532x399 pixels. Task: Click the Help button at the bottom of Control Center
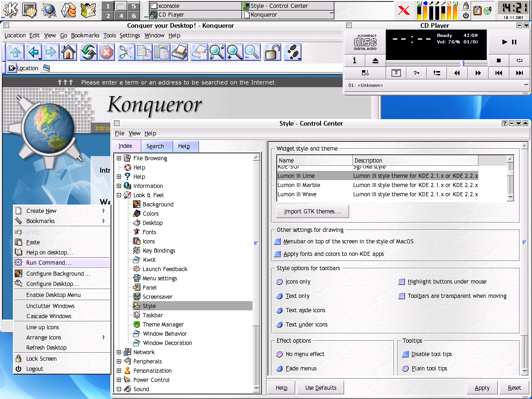pyautogui.click(x=281, y=388)
